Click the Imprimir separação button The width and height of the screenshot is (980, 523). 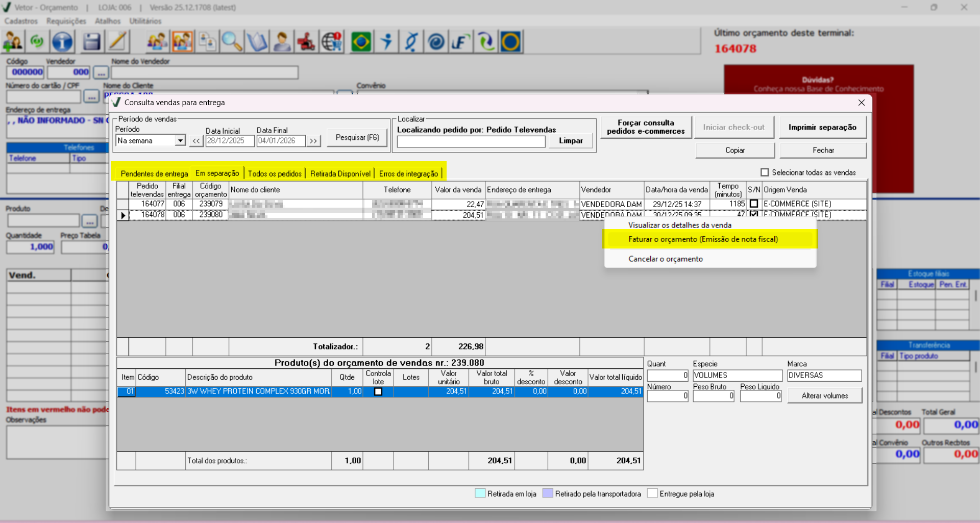pyautogui.click(x=822, y=127)
